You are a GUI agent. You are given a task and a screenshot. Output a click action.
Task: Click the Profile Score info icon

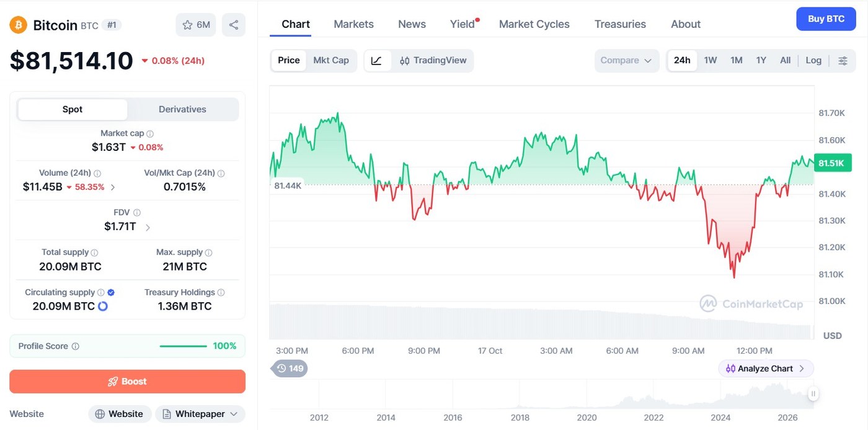[76, 346]
